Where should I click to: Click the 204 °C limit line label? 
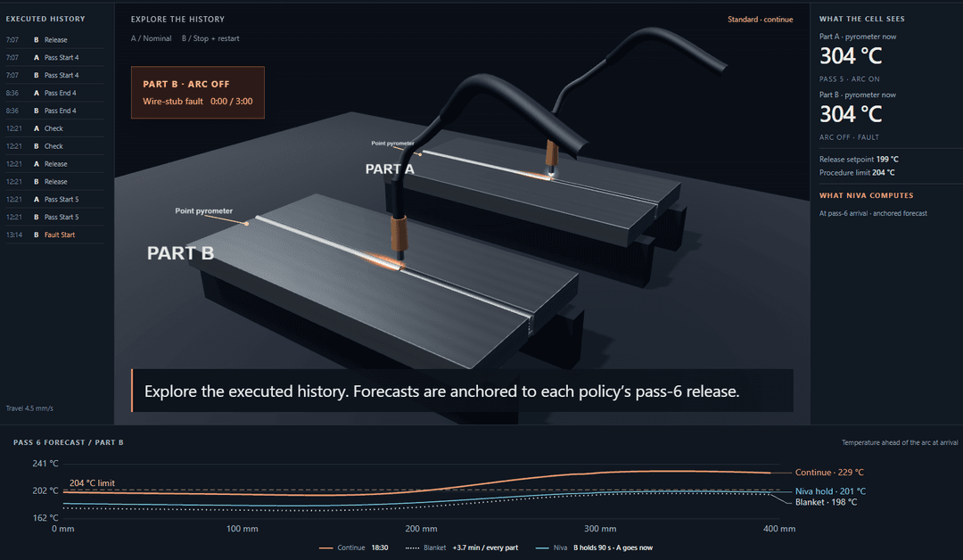pyautogui.click(x=92, y=483)
